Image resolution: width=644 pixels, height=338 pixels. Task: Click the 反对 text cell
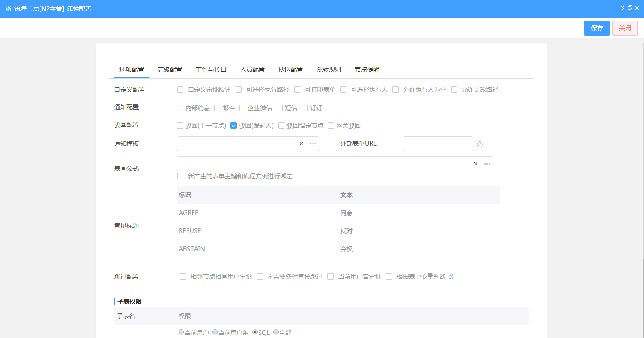(419, 231)
